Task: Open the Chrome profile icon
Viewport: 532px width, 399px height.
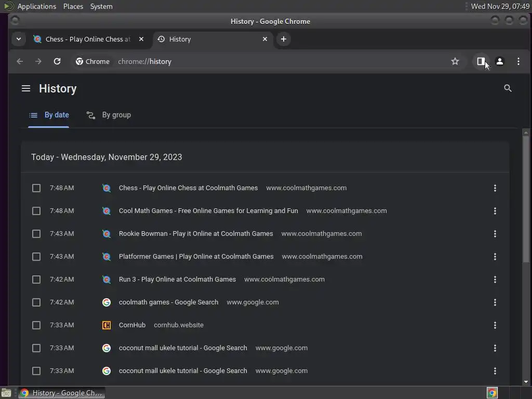Action: 500,61
